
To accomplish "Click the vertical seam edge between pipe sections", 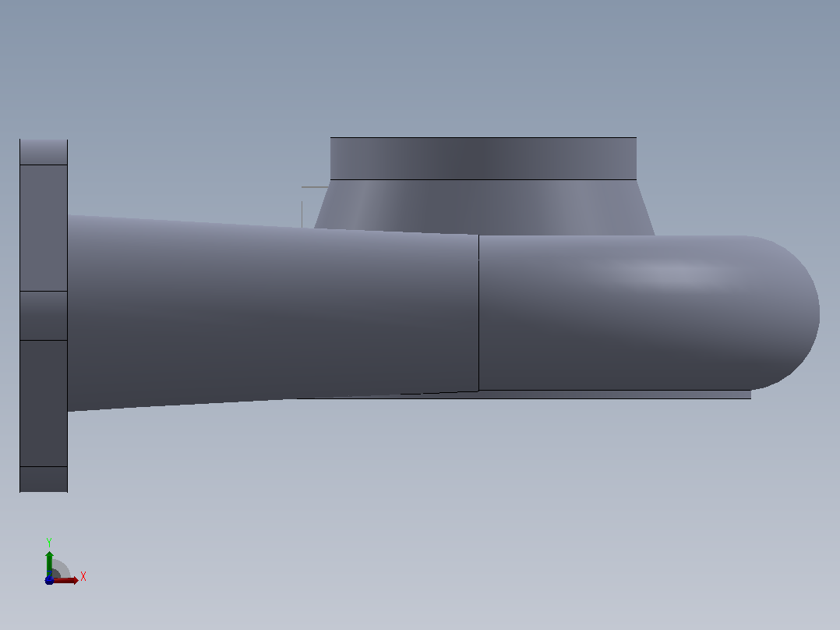I will pos(478,313).
